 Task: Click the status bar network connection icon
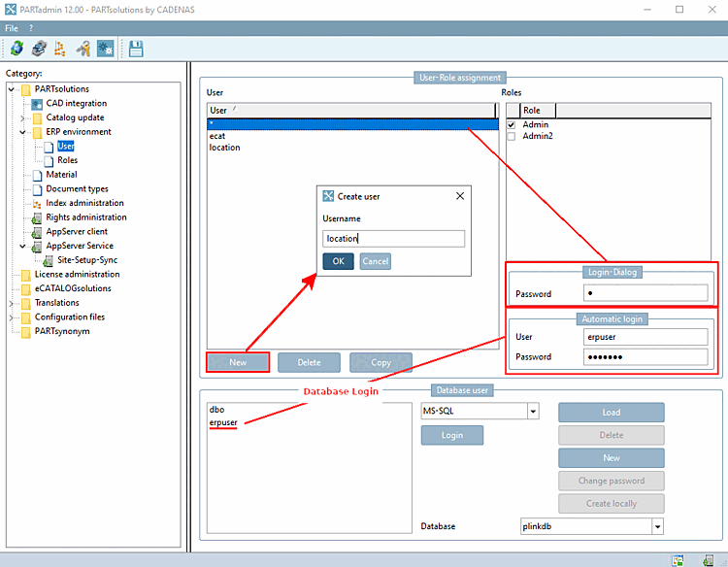(x=678, y=560)
